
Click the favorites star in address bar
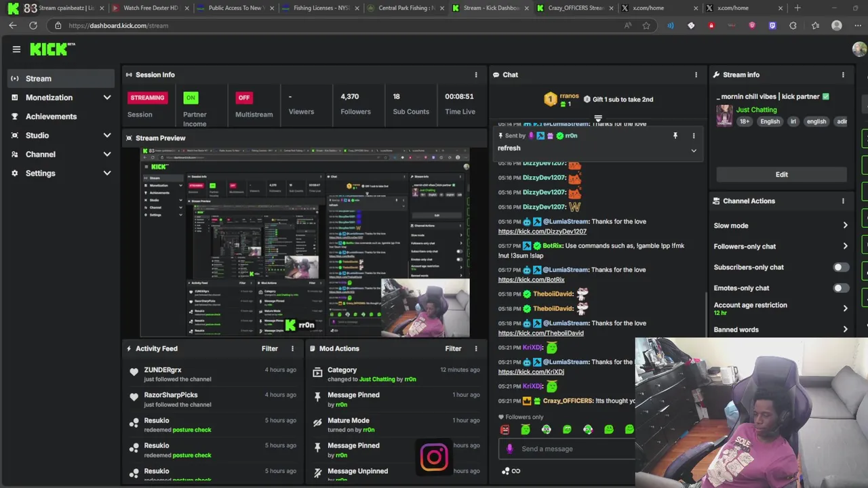coord(646,25)
